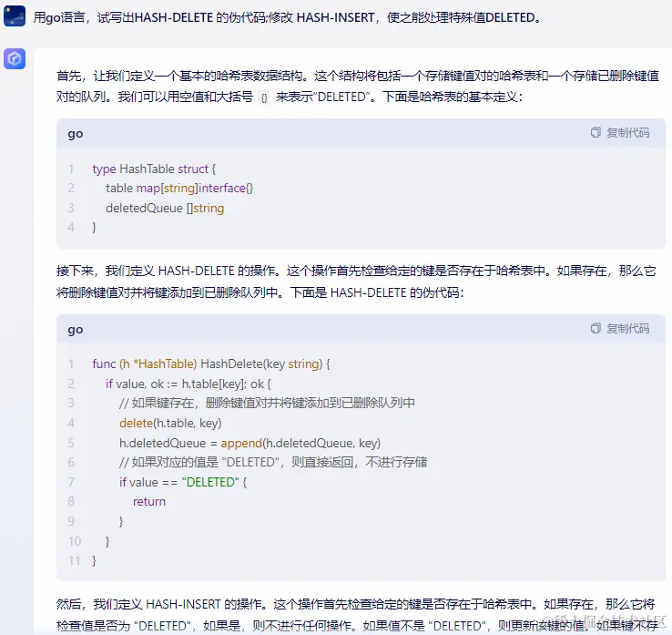This screenshot has width=672, height=635.
Task: Click line 'type HashTable struct {'
Action: click(x=154, y=169)
